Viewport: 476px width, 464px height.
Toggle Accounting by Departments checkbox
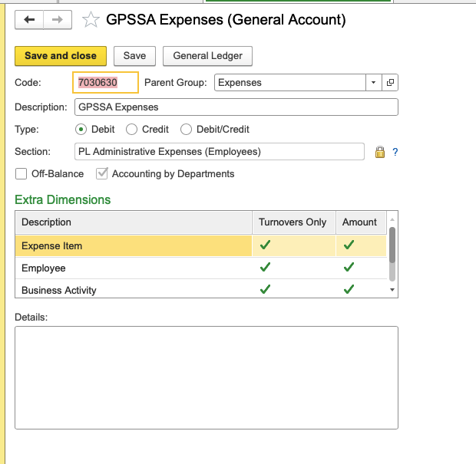pyautogui.click(x=101, y=174)
